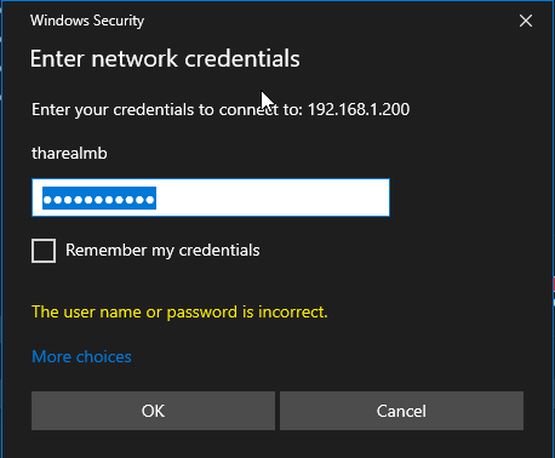This screenshot has height=458, width=555.
Task: Select the 'Remember my credentials' label text
Action: tap(162, 250)
